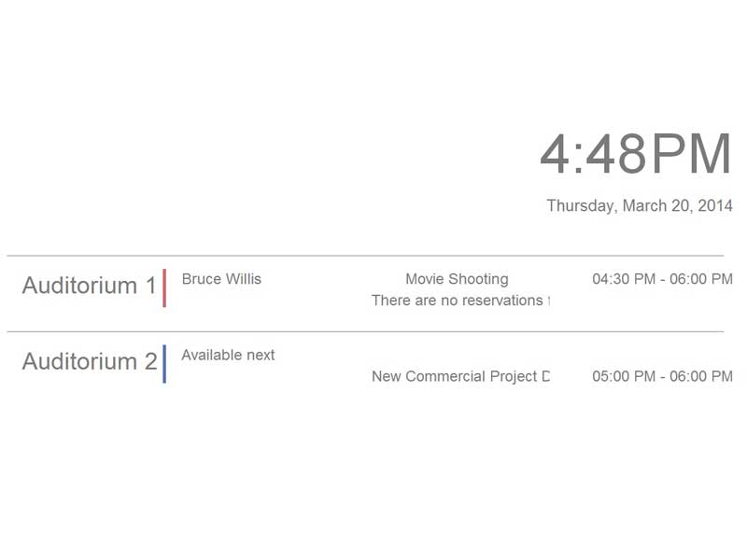
Task: Click the 4:48PM clock display
Action: click(636, 154)
